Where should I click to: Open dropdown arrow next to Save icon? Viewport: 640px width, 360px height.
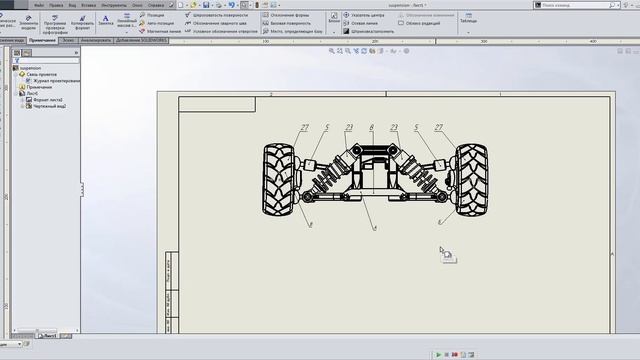tap(212, 5)
